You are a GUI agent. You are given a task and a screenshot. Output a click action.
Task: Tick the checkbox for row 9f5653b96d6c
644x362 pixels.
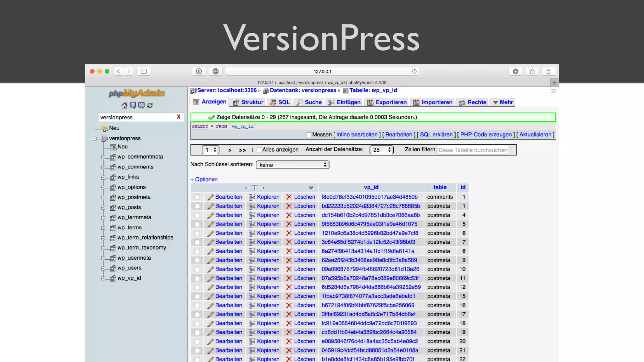pyautogui.click(x=197, y=224)
